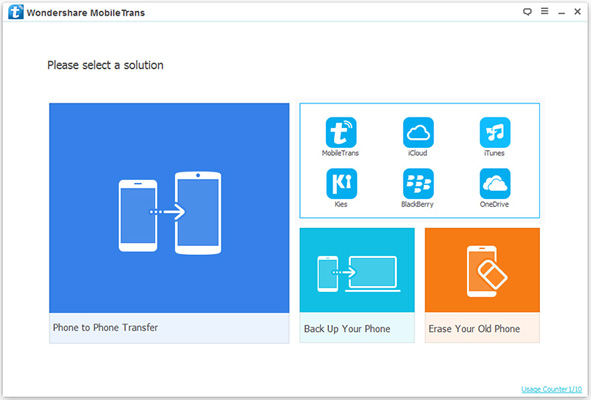
Task: Open the Back Up Your Phone tile
Action: pyautogui.click(x=357, y=285)
